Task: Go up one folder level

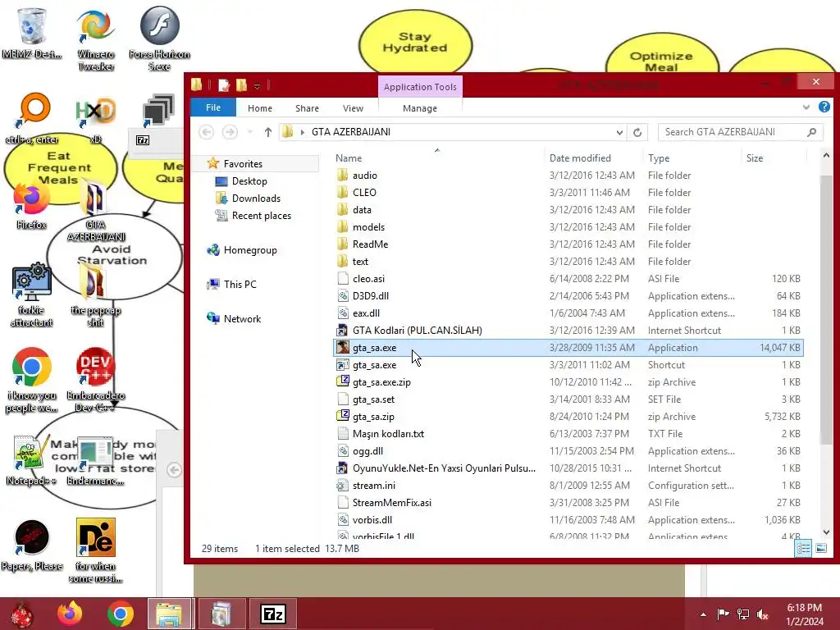Action: pyautogui.click(x=268, y=132)
